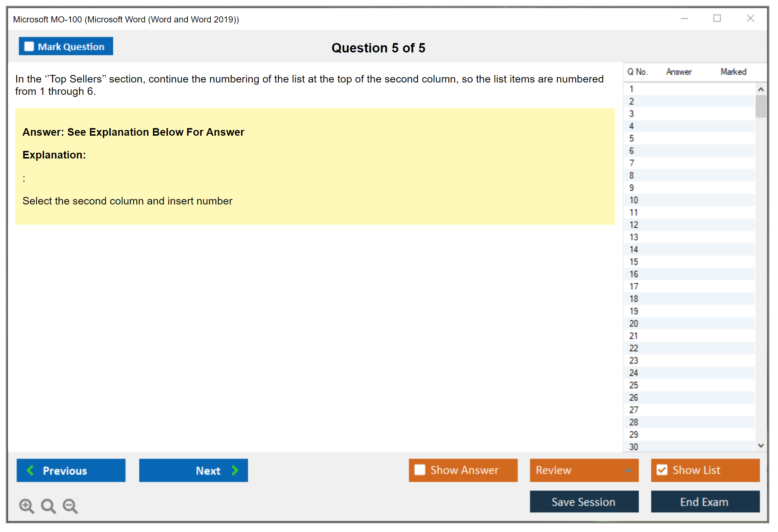The image size is (778, 532).
Task: Select question 5 in the list
Action: click(x=631, y=138)
